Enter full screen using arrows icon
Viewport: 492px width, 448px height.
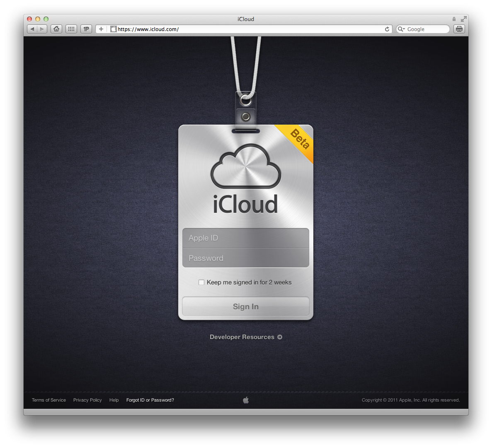464,19
